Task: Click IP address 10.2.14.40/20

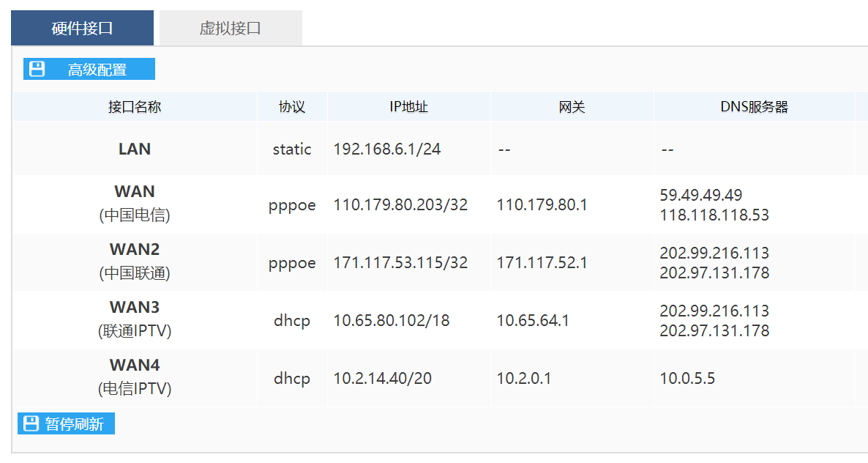Action: click(383, 378)
